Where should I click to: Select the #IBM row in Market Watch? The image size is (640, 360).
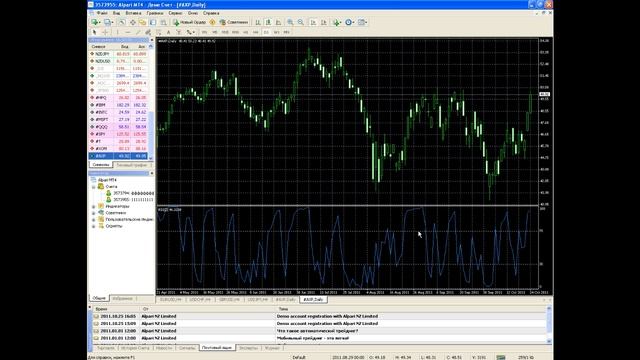coord(118,105)
